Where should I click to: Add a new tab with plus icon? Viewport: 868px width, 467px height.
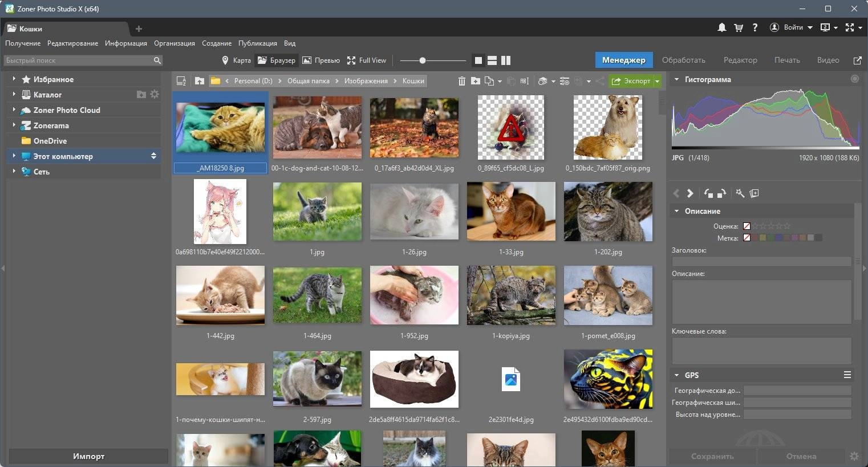[x=139, y=29]
